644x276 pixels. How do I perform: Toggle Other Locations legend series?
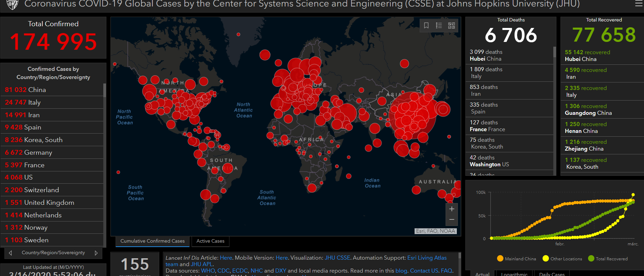563,259
